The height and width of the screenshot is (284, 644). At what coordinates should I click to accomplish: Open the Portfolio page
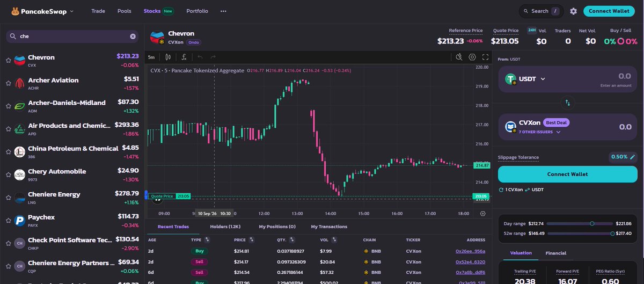[197, 11]
